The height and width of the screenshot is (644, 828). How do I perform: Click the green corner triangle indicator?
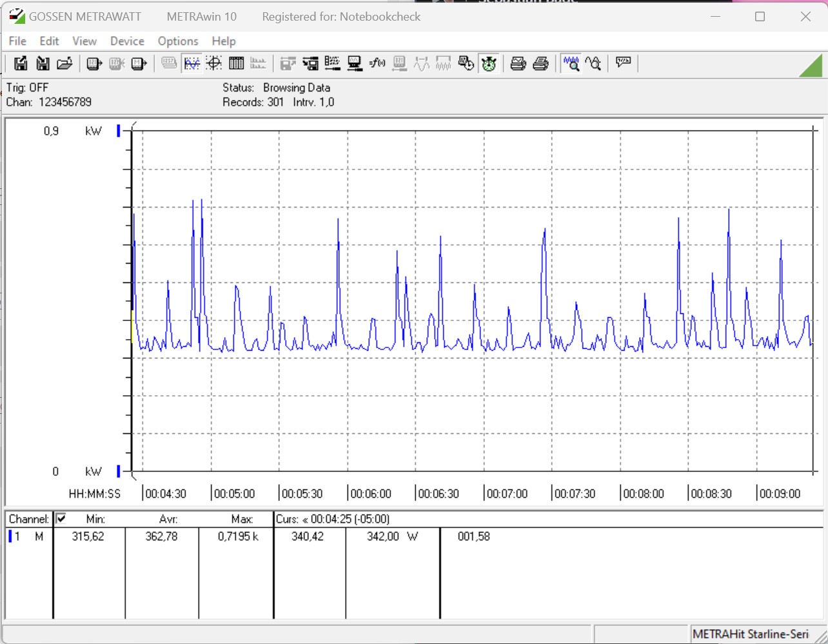(811, 66)
